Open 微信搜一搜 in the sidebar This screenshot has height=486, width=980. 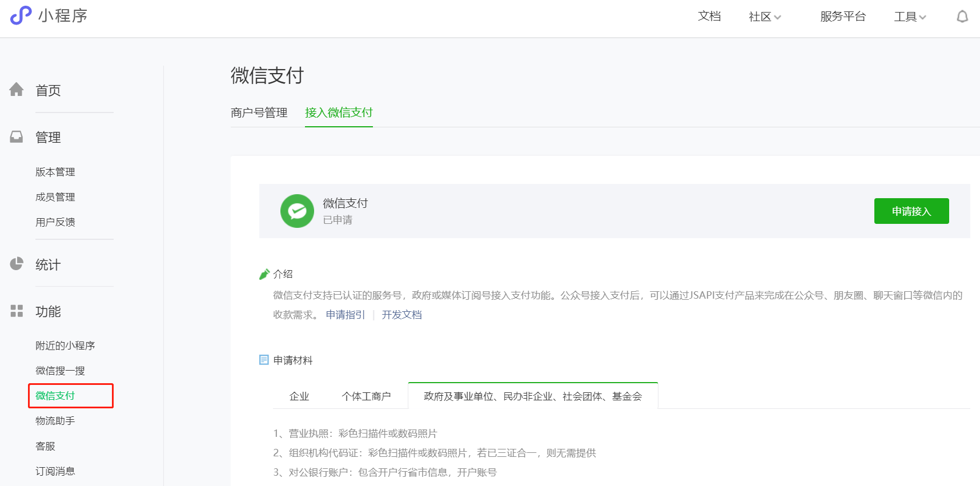[x=60, y=371]
